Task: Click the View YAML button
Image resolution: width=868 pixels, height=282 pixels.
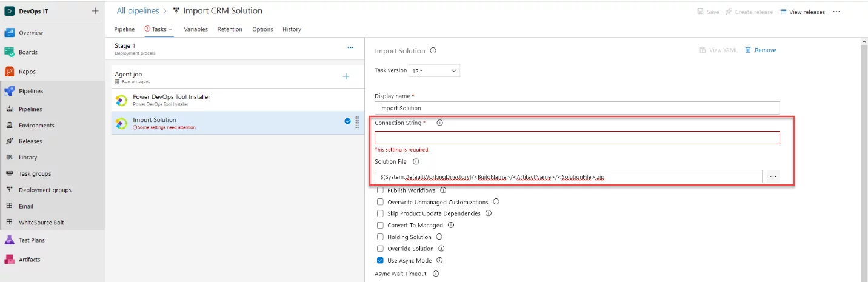Action: tap(719, 50)
